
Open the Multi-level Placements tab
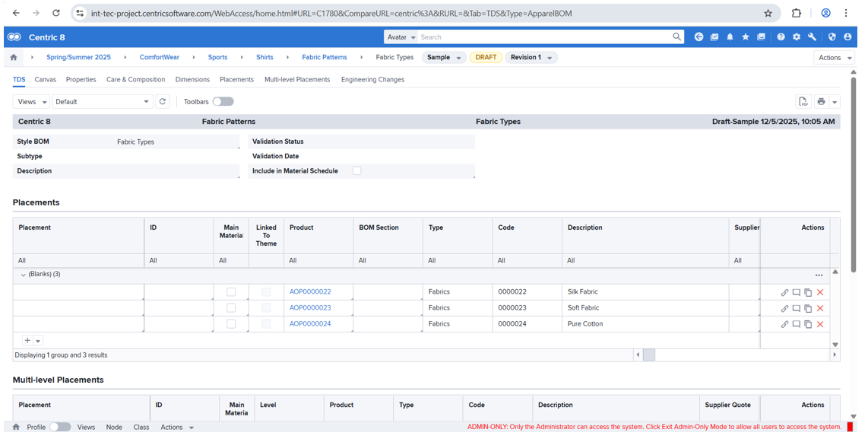tap(297, 80)
